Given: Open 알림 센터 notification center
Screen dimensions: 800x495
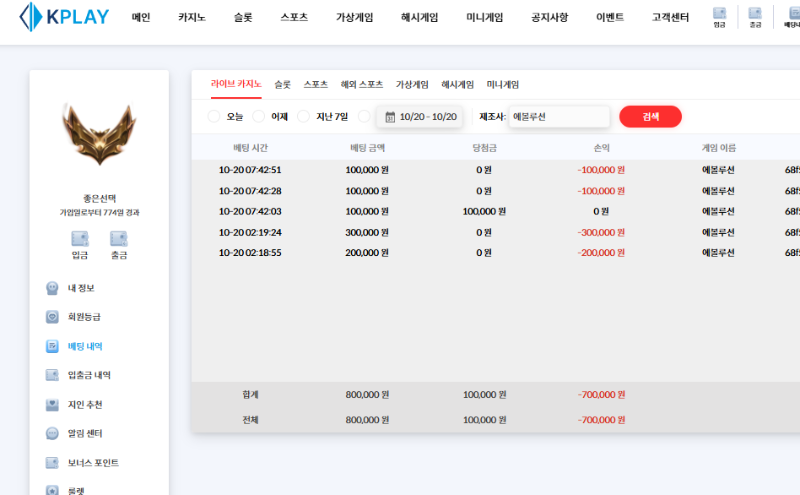Looking at the screenshot, I should 85,433.
